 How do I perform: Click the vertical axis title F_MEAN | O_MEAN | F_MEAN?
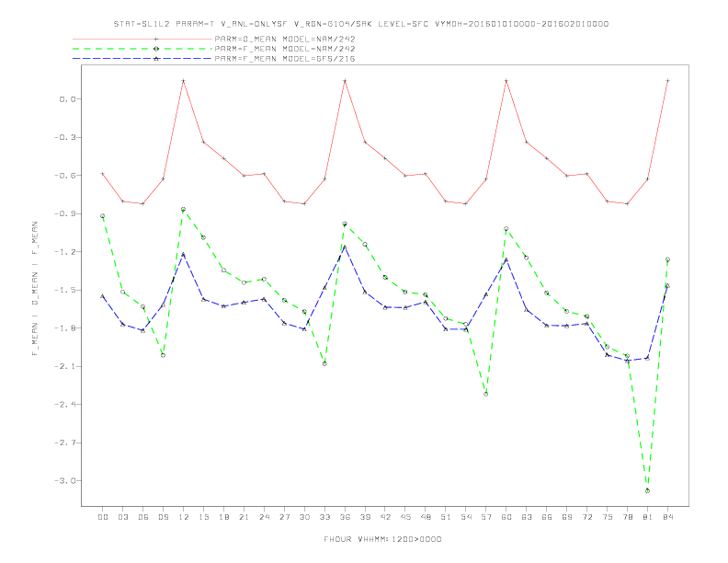pos(35,289)
